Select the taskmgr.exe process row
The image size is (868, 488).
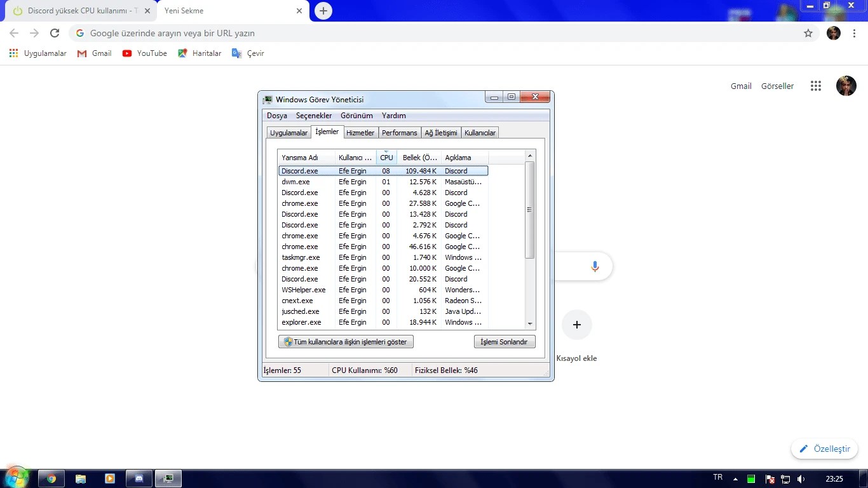pyautogui.click(x=383, y=257)
